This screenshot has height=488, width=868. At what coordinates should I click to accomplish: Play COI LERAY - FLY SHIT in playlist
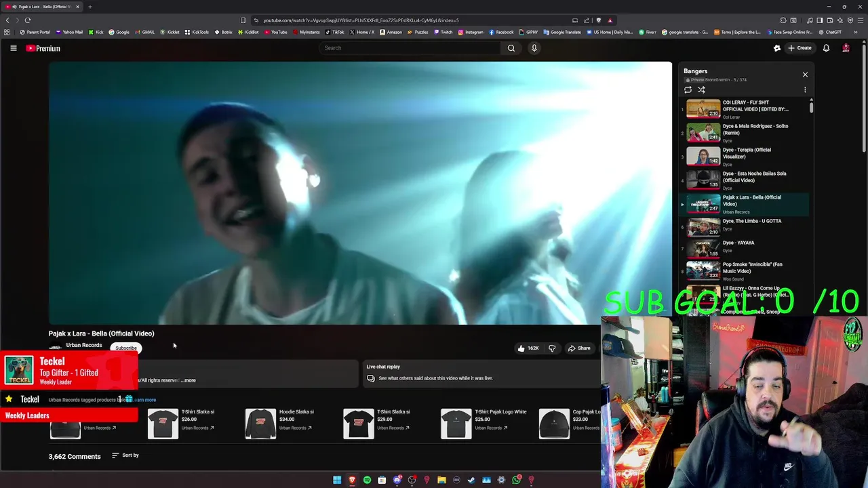pyautogui.click(x=744, y=109)
